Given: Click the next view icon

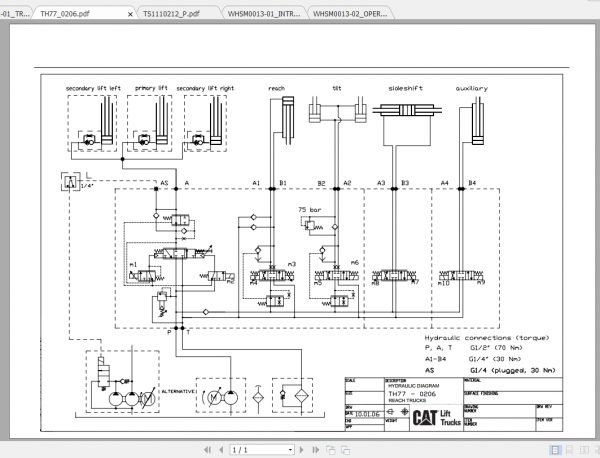Looking at the screenshot, I should [345, 450].
